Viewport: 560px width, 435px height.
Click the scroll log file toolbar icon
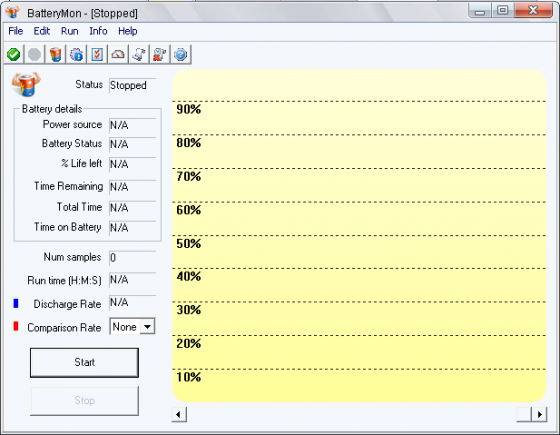[x=139, y=55]
